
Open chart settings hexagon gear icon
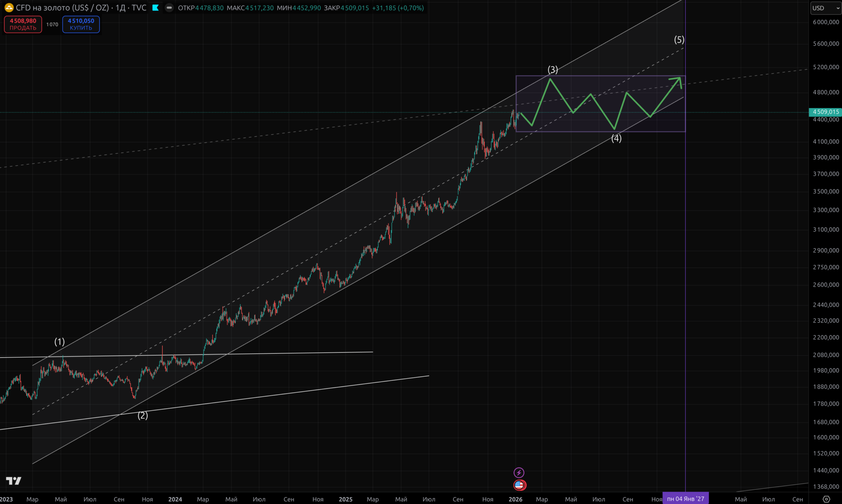pyautogui.click(x=826, y=499)
